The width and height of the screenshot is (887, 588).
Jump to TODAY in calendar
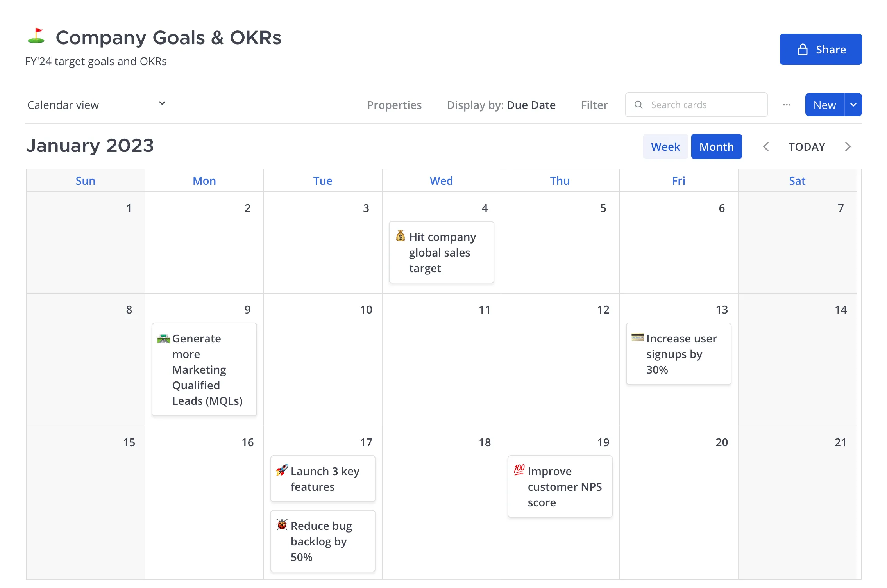[807, 147]
